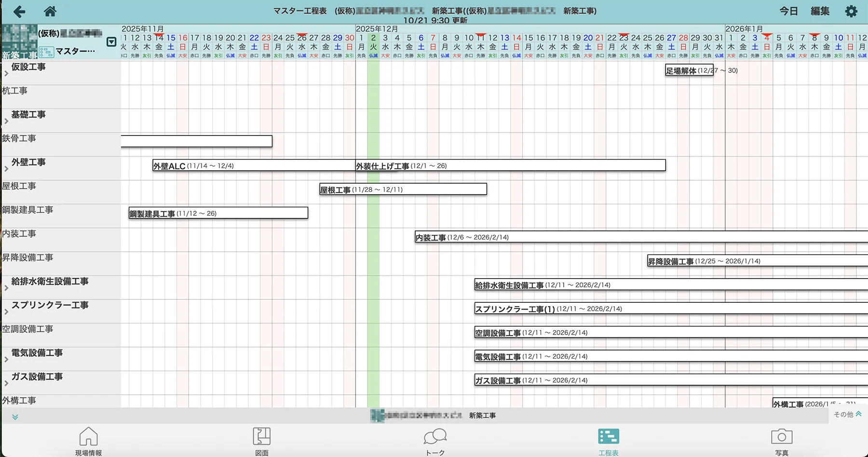Click the back arrow icon
The image size is (868, 457).
[x=19, y=12]
